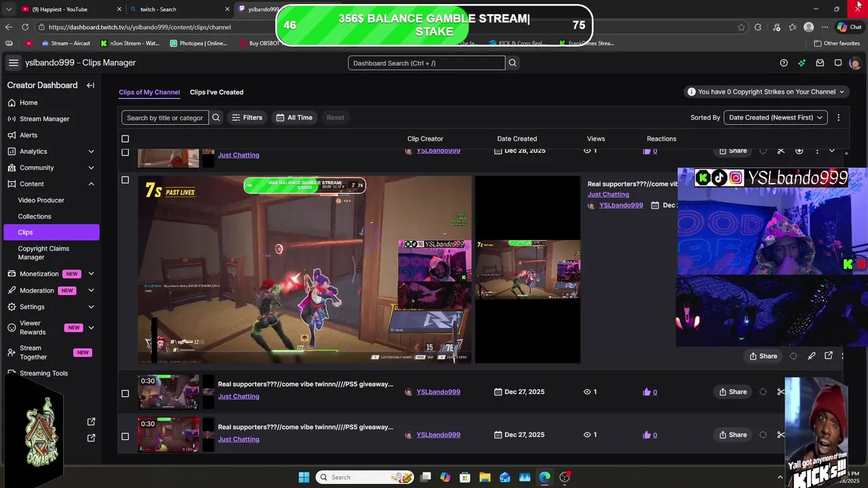The image size is (868, 488).
Task: Expand the Monetization section
Action: click(x=91, y=274)
